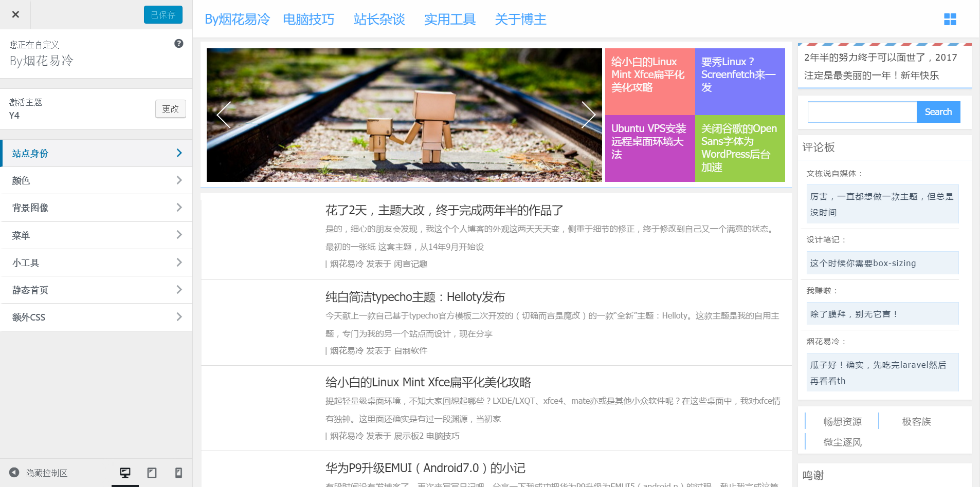
Task: Click the 已保存 saved button
Action: 163,15
